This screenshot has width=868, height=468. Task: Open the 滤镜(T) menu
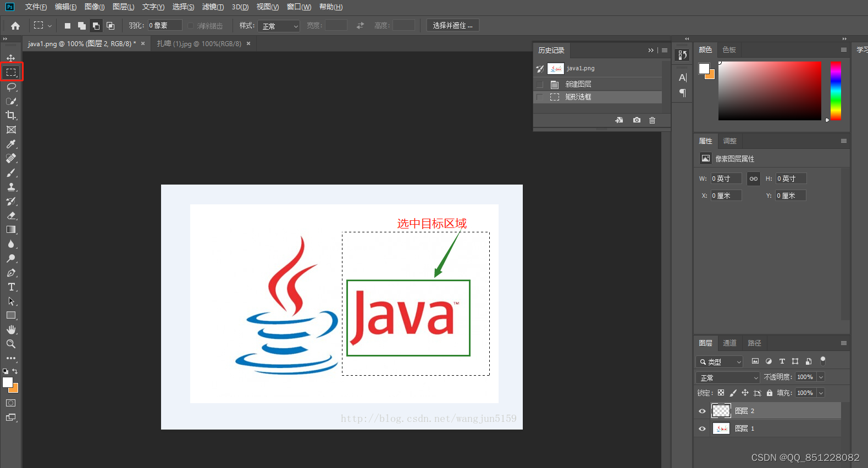pyautogui.click(x=213, y=7)
